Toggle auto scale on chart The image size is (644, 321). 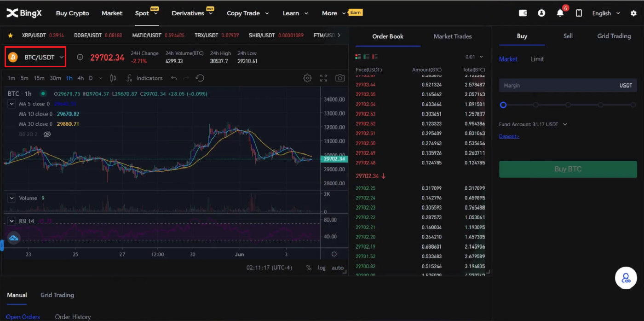pyautogui.click(x=338, y=268)
